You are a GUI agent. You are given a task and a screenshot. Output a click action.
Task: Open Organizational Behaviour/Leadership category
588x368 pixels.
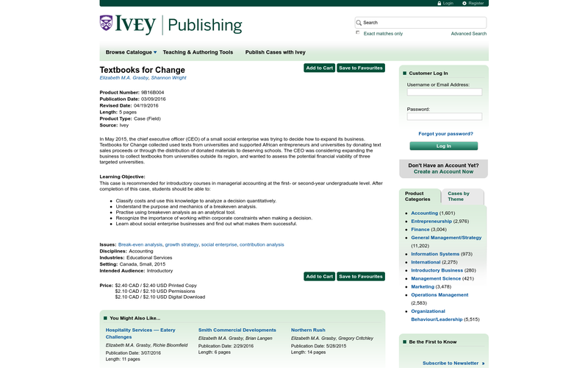point(437,316)
